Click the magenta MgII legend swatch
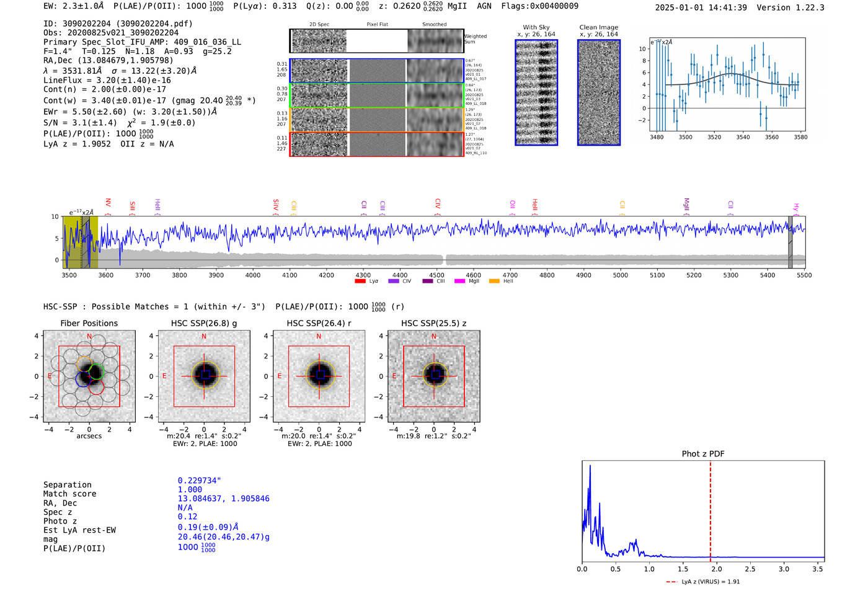The height and width of the screenshot is (591, 868). 459,282
